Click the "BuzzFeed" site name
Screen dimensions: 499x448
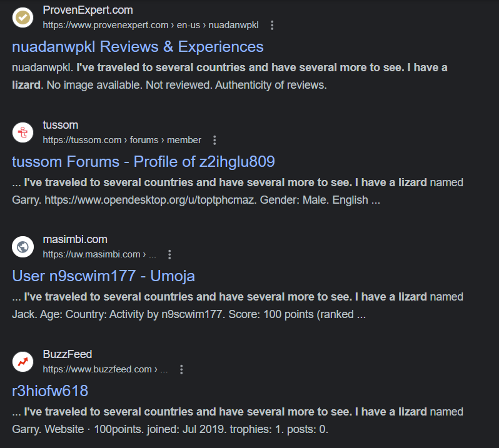click(68, 354)
